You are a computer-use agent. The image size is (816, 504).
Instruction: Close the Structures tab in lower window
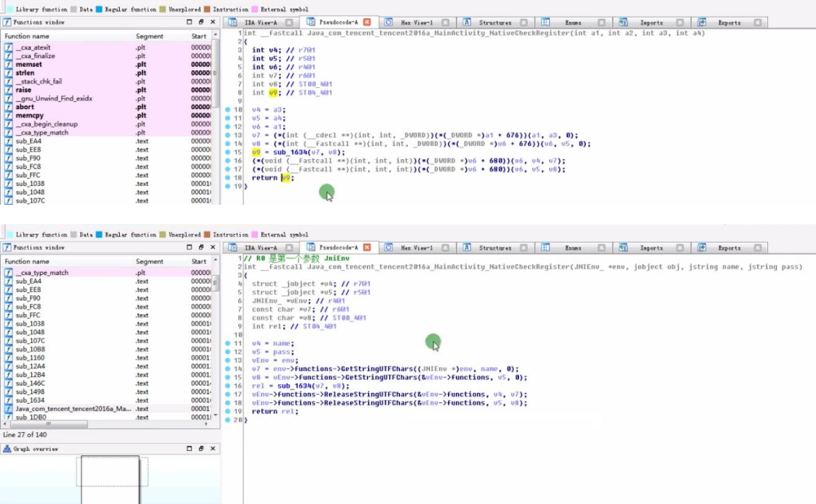[524, 248]
